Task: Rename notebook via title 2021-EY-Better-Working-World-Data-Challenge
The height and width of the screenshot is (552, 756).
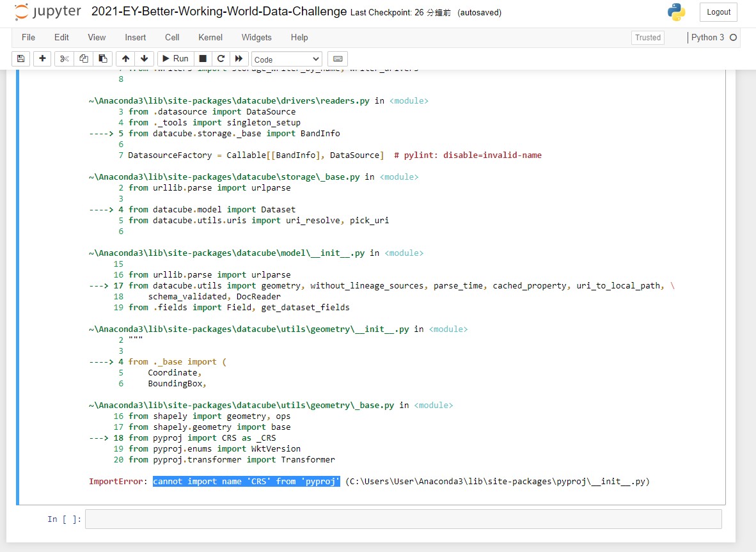Action: coord(219,12)
